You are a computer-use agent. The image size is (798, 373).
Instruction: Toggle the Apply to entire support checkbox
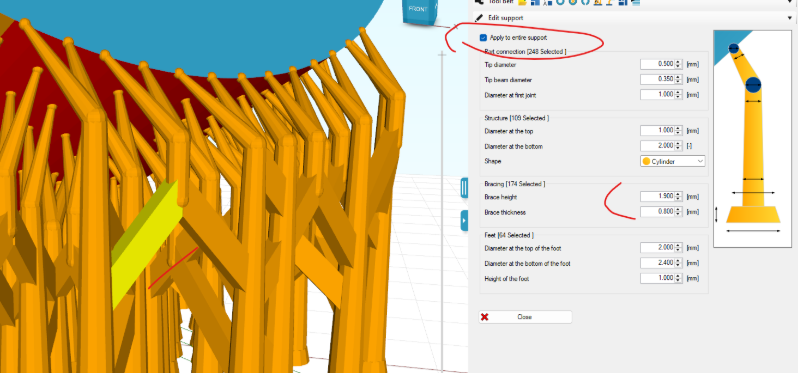click(483, 38)
